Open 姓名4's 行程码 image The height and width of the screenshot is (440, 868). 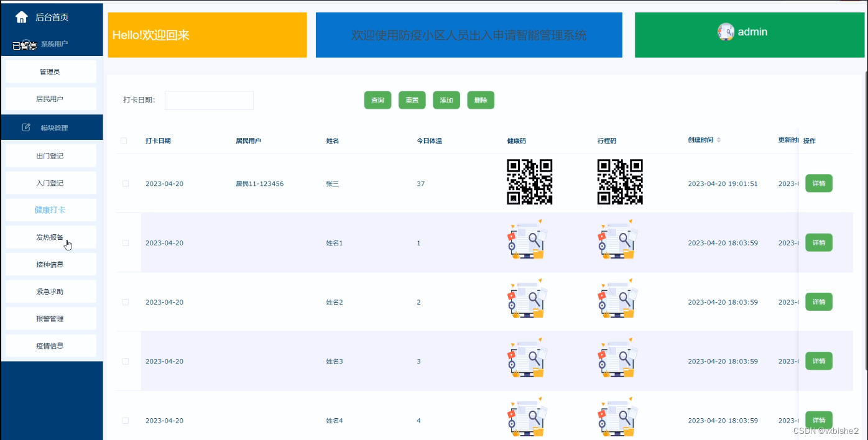tap(617, 417)
